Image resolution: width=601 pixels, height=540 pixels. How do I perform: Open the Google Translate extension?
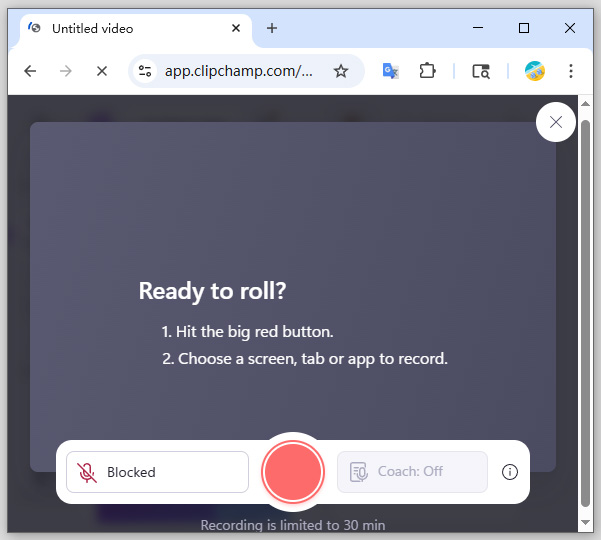pos(391,71)
